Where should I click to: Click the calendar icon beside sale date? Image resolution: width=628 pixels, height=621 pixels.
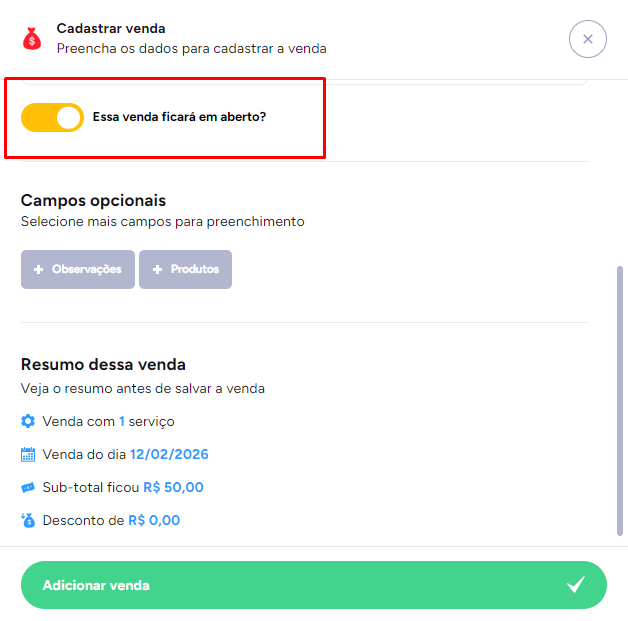click(x=28, y=454)
